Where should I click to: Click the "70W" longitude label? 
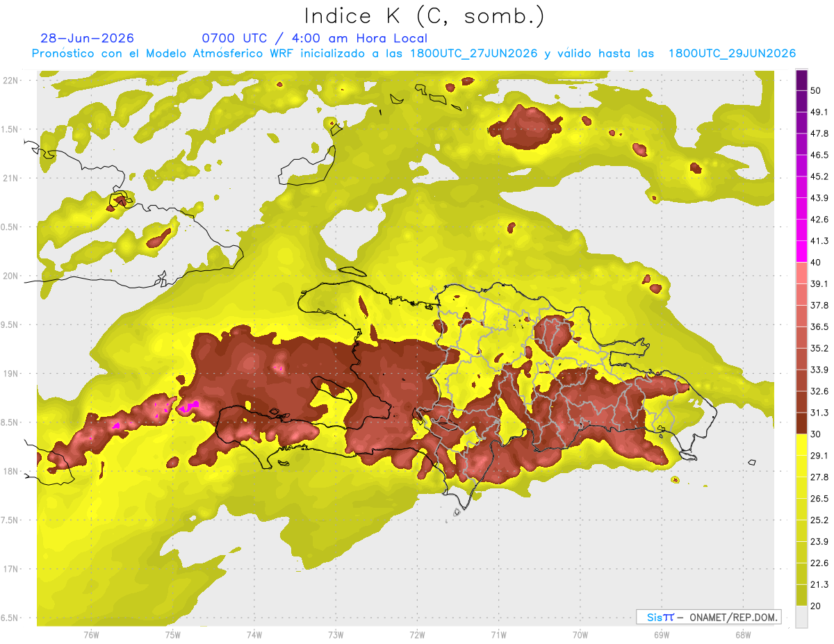click(x=580, y=634)
